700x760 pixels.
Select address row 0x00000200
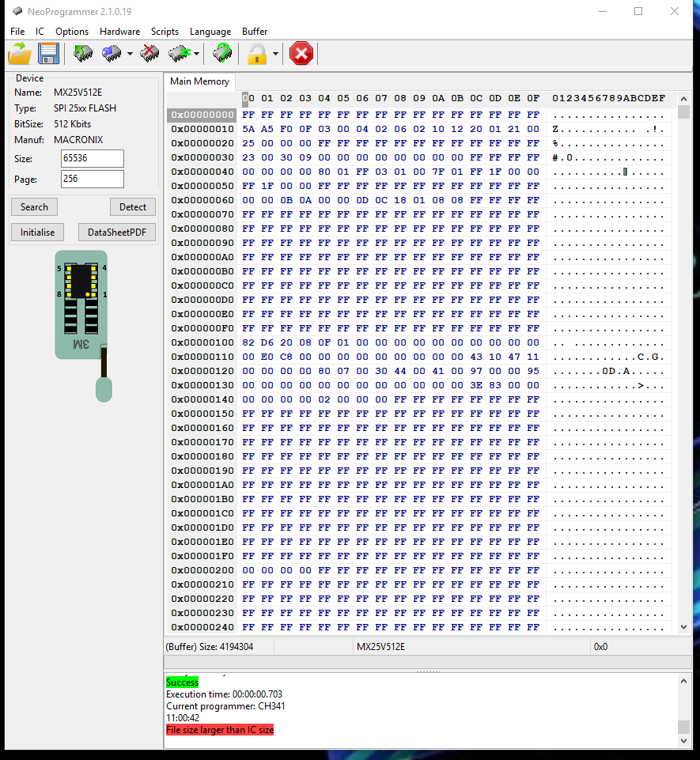[202, 570]
